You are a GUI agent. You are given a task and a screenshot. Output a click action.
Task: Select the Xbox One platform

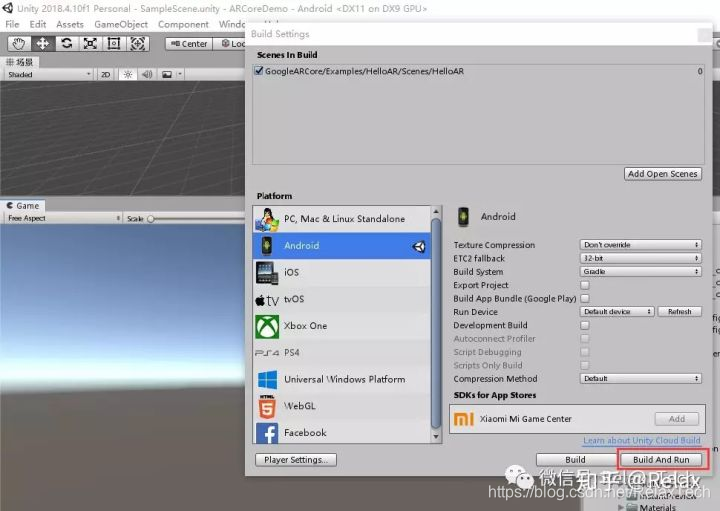point(342,326)
